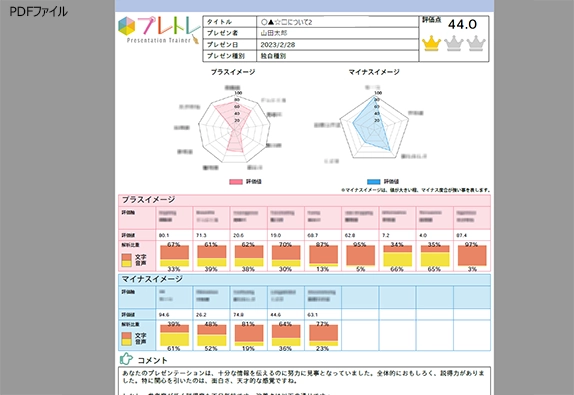This screenshot has height=395, width=574.
Task: Click the value 74.8
Action: click(238, 315)
